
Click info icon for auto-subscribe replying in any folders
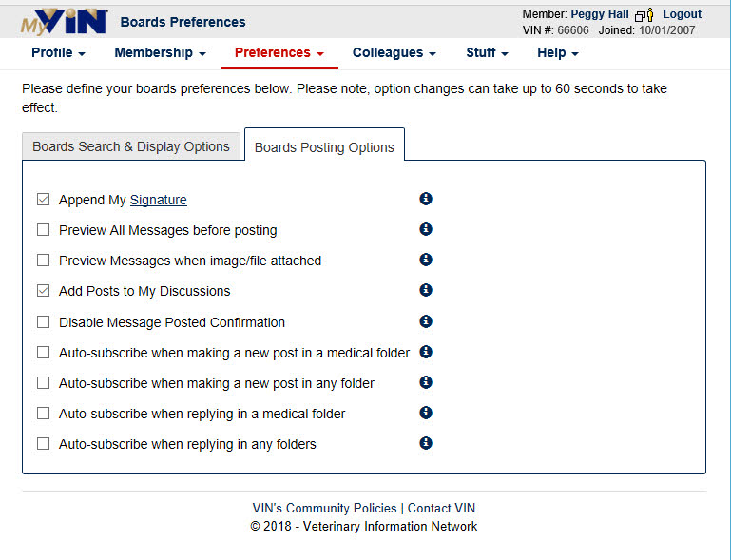[x=426, y=443]
